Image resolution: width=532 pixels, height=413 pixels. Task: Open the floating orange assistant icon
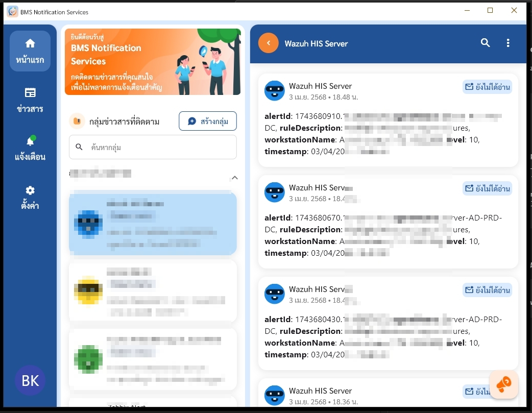(503, 384)
